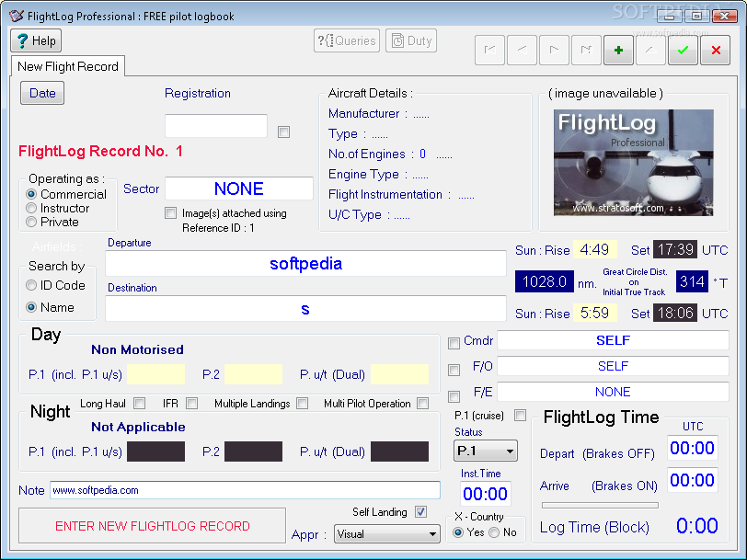Image resolution: width=747 pixels, height=560 pixels.
Task: Click the FlightLog Time progress bar
Action: (x=600, y=505)
